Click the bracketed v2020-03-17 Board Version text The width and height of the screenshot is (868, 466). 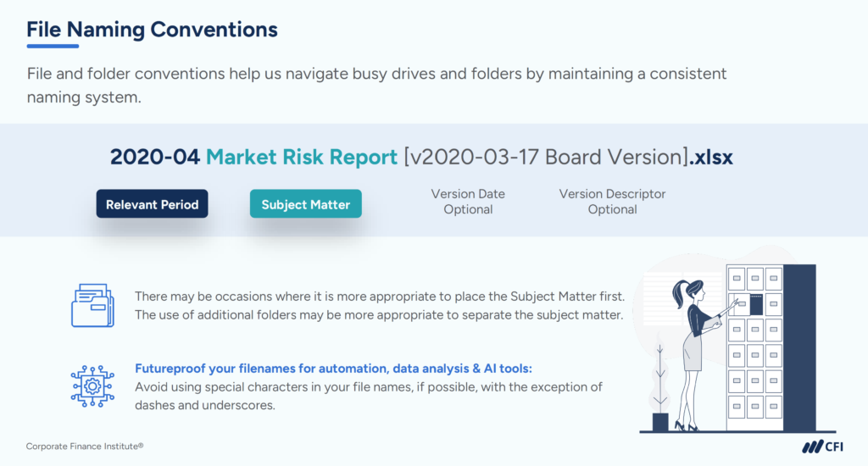[543, 158]
